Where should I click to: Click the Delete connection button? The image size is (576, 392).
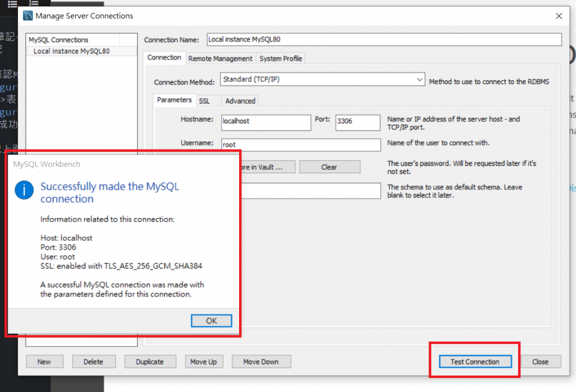coord(94,362)
